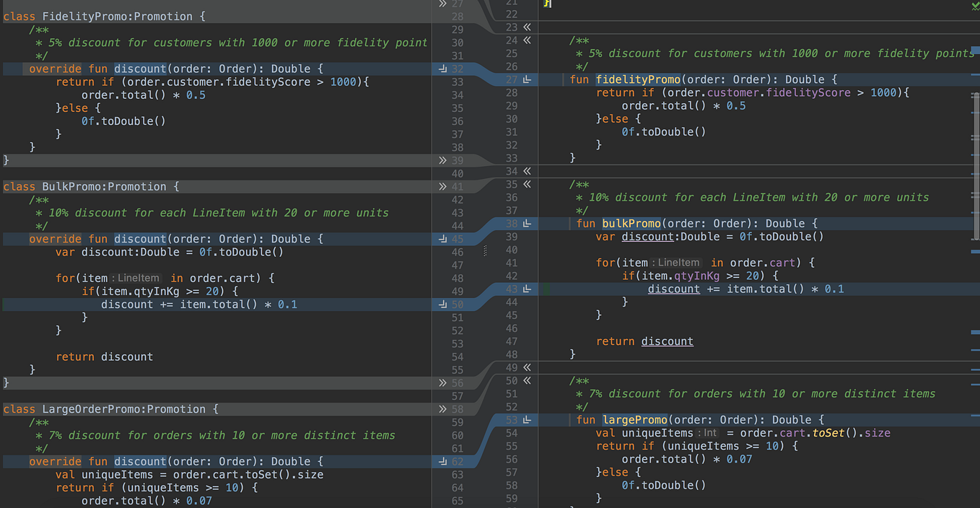980x508 pixels.
Task: Click the apply icon on highlighted line 45
Action: [x=441, y=238]
